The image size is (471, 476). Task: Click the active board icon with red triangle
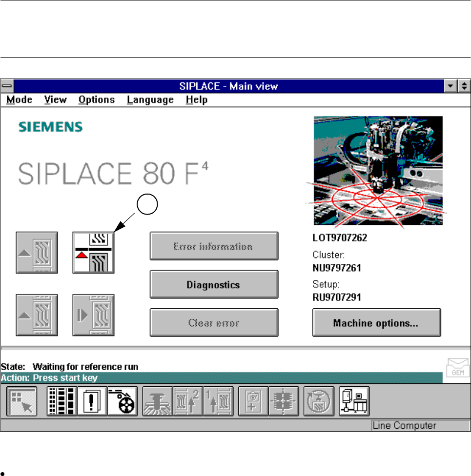(x=93, y=253)
